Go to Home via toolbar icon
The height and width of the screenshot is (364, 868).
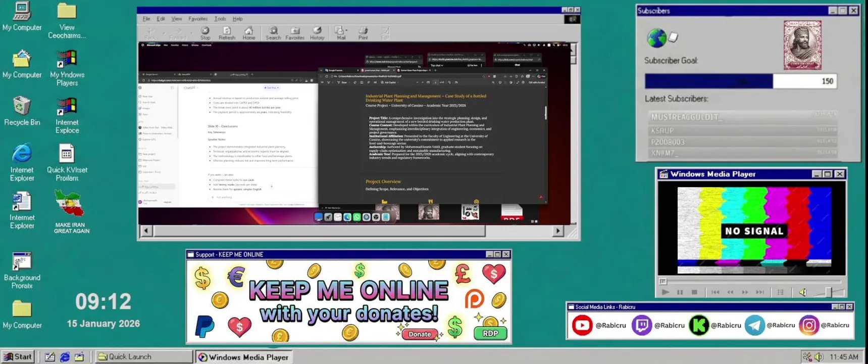[249, 33]
